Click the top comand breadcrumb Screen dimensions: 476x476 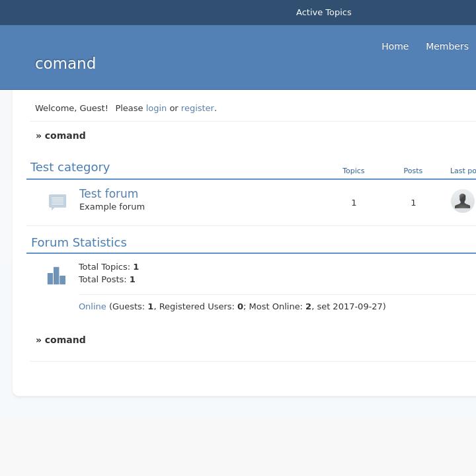tap(65, 136)
